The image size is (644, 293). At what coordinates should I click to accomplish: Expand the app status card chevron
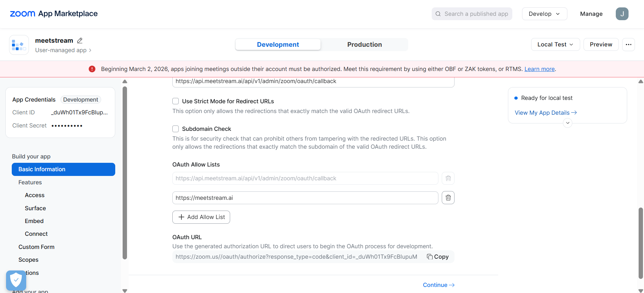[567, 123]
